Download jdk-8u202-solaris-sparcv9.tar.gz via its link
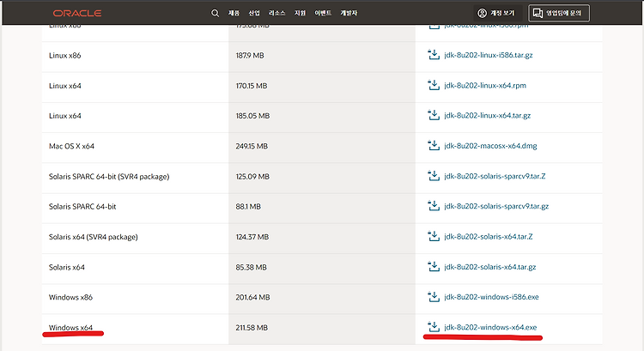Image resolution: width=644 pixels, height=351 pixels. point(496,206)
